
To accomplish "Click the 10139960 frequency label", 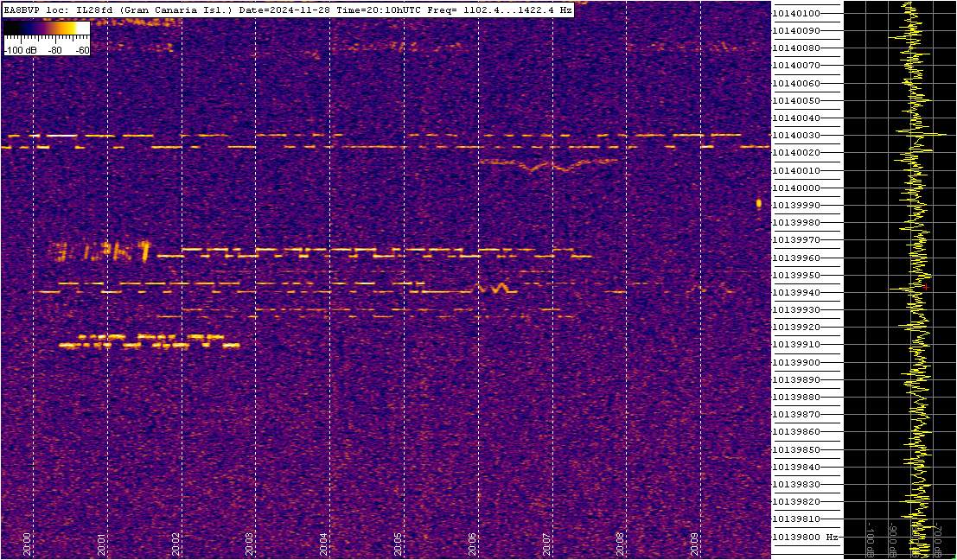I will point(796,258).
